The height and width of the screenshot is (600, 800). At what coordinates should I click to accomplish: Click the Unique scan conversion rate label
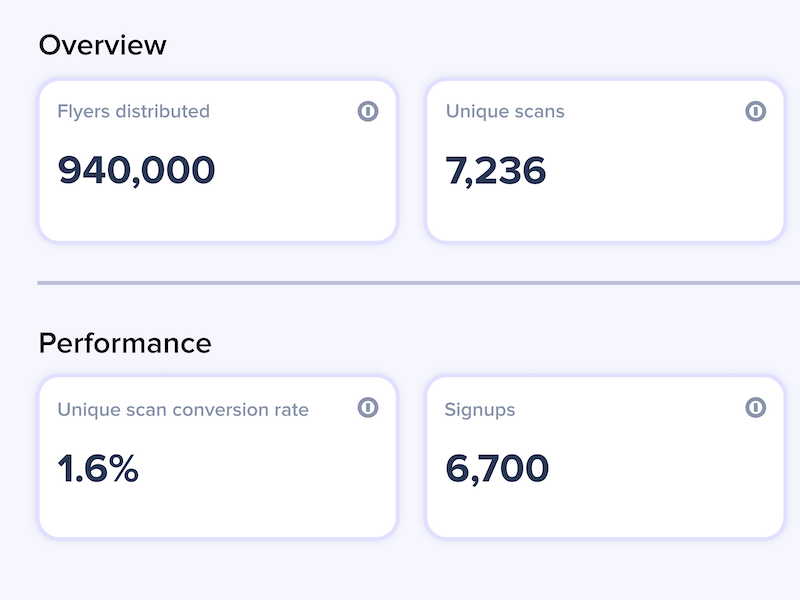(x=183, y=410)
